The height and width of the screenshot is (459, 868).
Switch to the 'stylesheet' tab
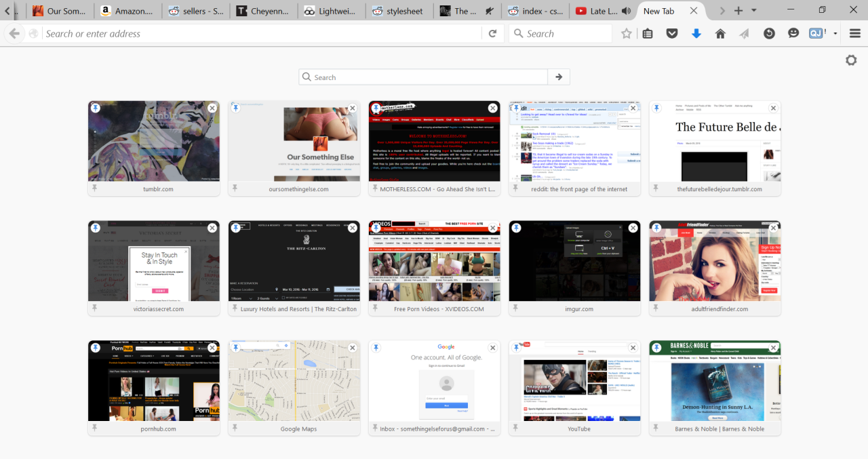coord(399,11)
